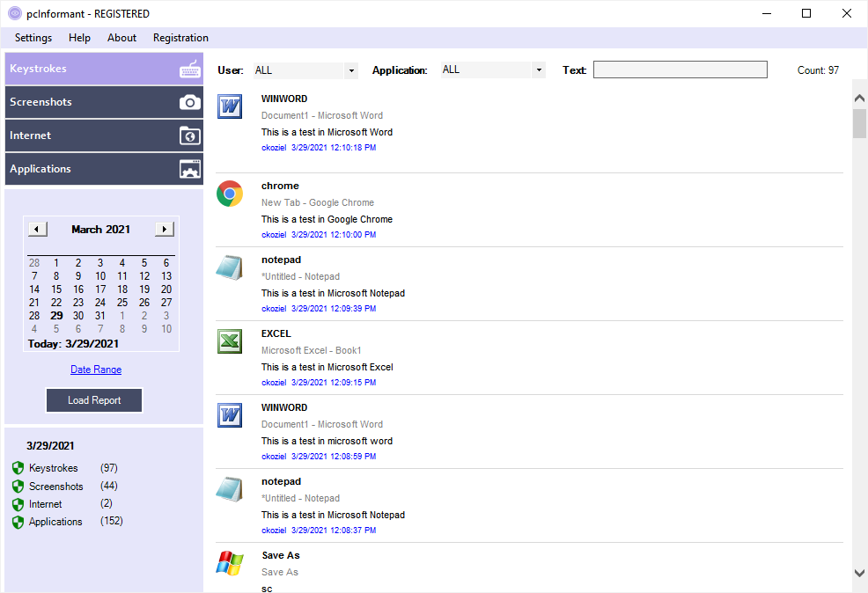The image size is (868, 593).
Task: Click the Screenshots camera icon
Action: pos(190,102)
